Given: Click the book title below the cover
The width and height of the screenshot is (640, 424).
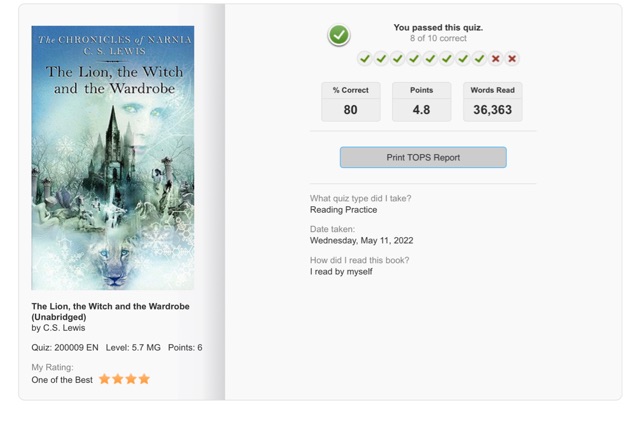Looking at the screenshot, I should [x=110, y=311].
